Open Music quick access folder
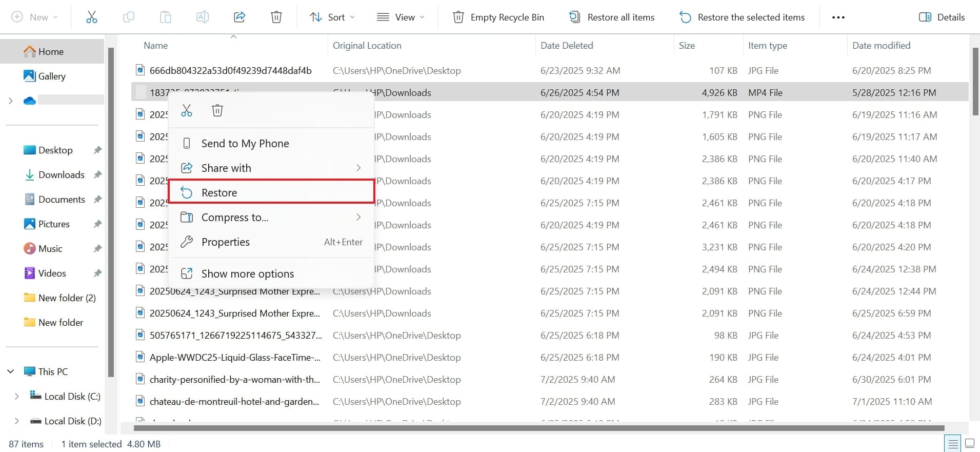Screen dimensions: 980x452 pyautogui.click(x=44, y=248)
